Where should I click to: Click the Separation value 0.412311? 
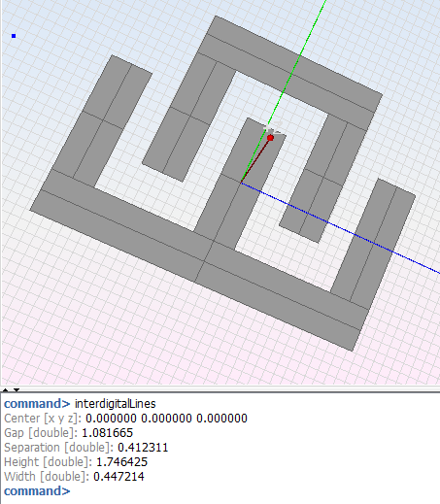click(x=143, y=448)
